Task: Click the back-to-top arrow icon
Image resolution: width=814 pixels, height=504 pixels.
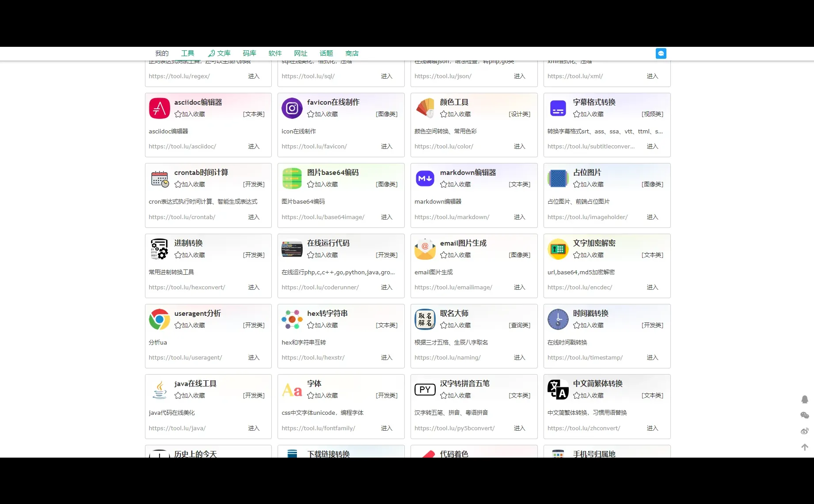Action: click(x=805, y=447)
